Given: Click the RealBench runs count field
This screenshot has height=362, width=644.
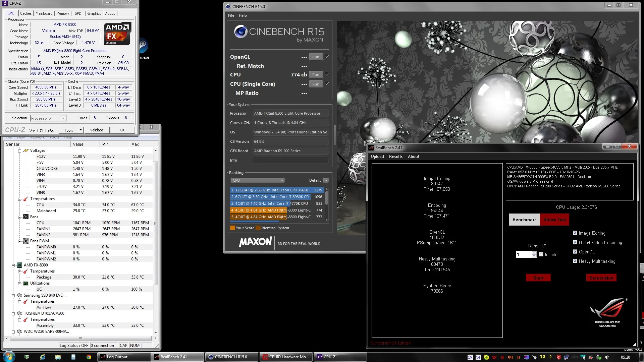Looking at the screenshot, I should 524,254.
